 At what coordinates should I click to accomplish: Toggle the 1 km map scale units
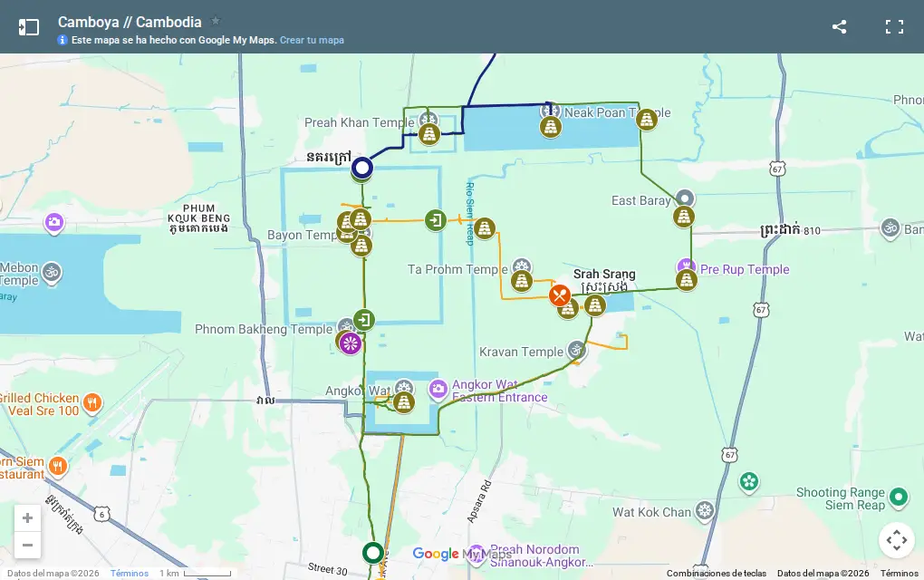point(195,573)
